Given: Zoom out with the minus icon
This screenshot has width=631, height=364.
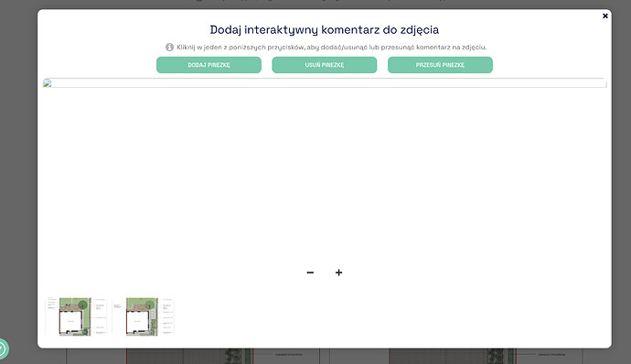Looking at the screenshot, I should 310,273.
